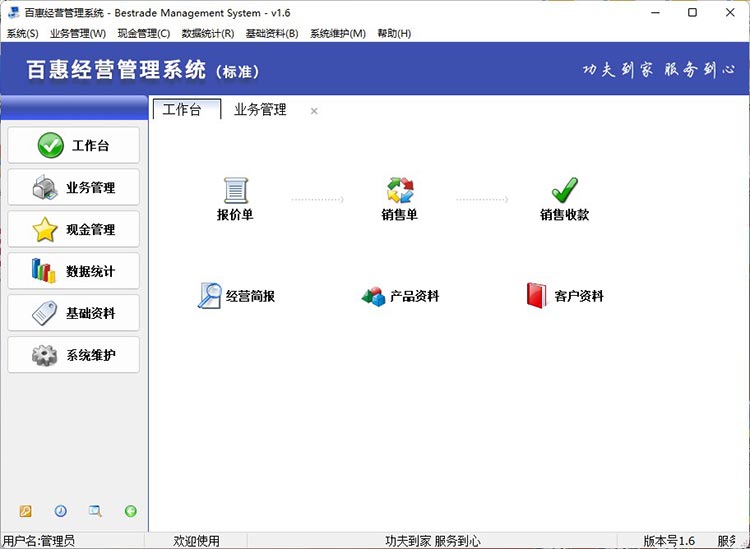Screen dimensions: 750x549
Task: Maximize the Bestrade Management System window
Action: coord(692,12)
